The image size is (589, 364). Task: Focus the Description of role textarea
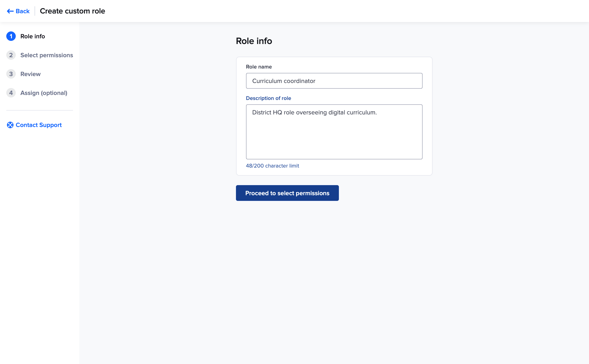click(x=334, y=132)
